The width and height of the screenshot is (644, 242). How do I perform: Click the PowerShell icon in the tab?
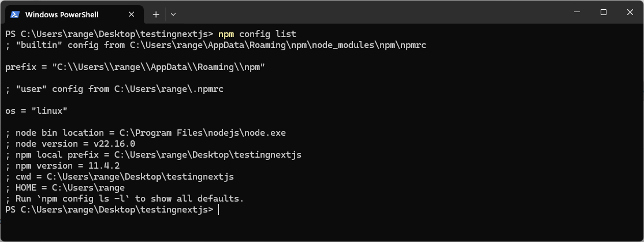(15, 14)
